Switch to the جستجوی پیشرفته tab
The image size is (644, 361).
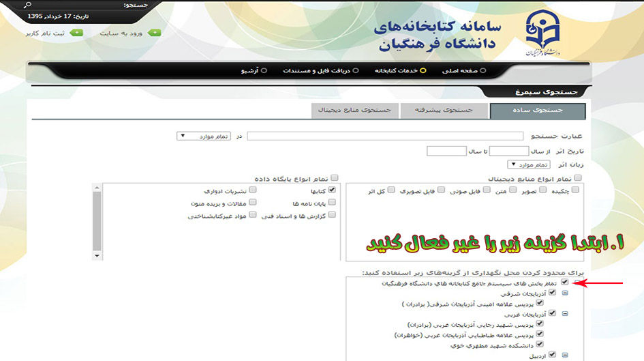(x=444, y=110)
